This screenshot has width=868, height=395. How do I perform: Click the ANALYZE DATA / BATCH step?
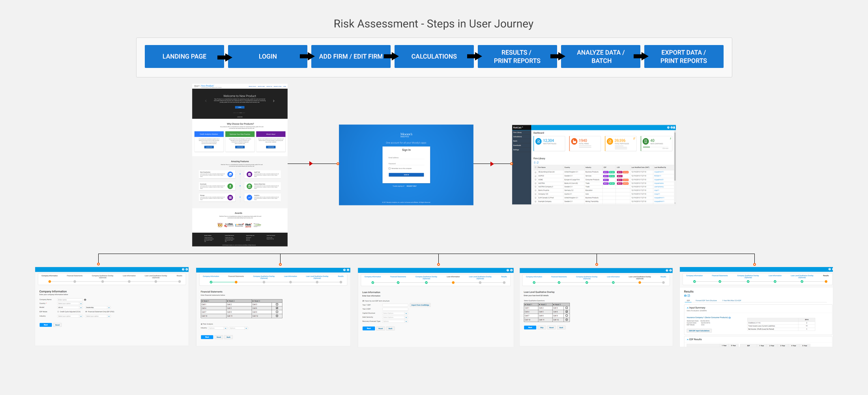pyautogui.click(x=600, y=56)
